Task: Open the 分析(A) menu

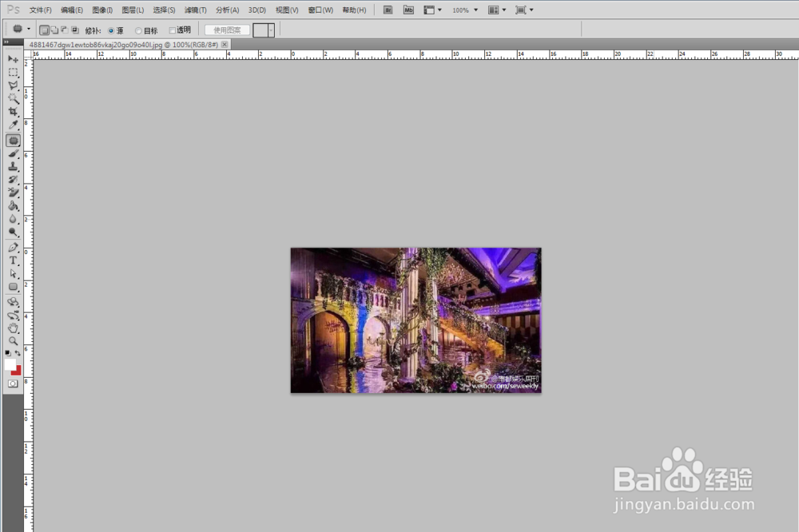Action: pos(227,10)
